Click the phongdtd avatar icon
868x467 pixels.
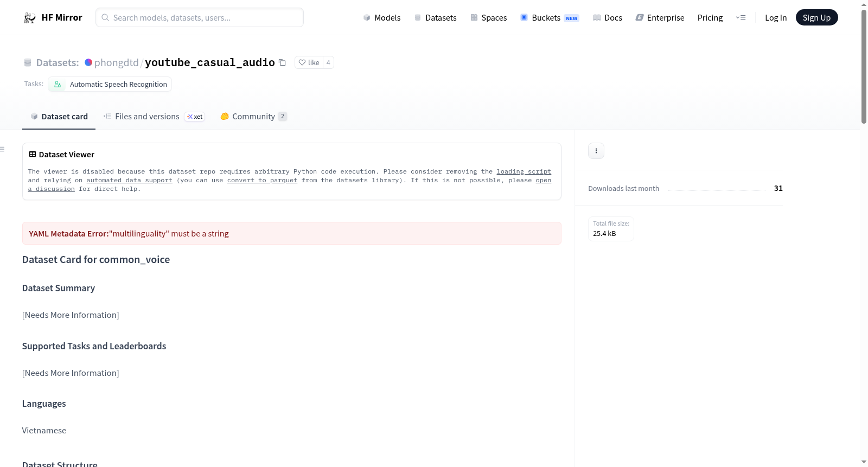pos(88,62)
